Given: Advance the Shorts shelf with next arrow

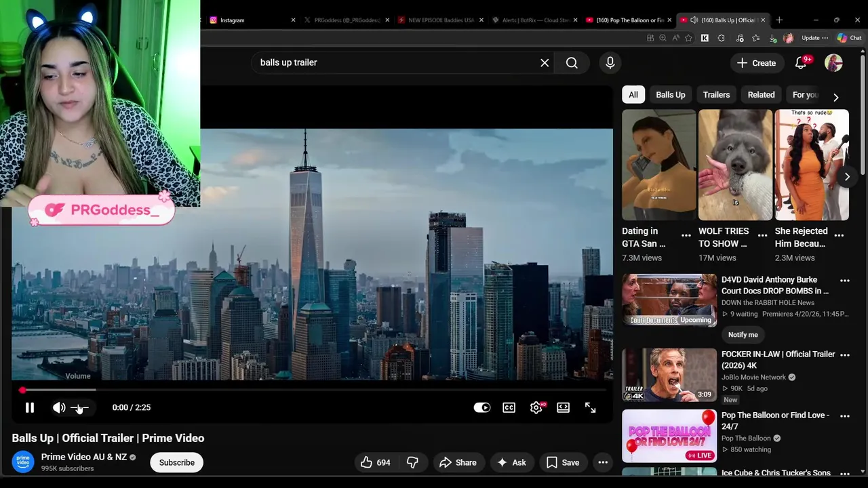Looking at the screenshot, I should [846, 177].
